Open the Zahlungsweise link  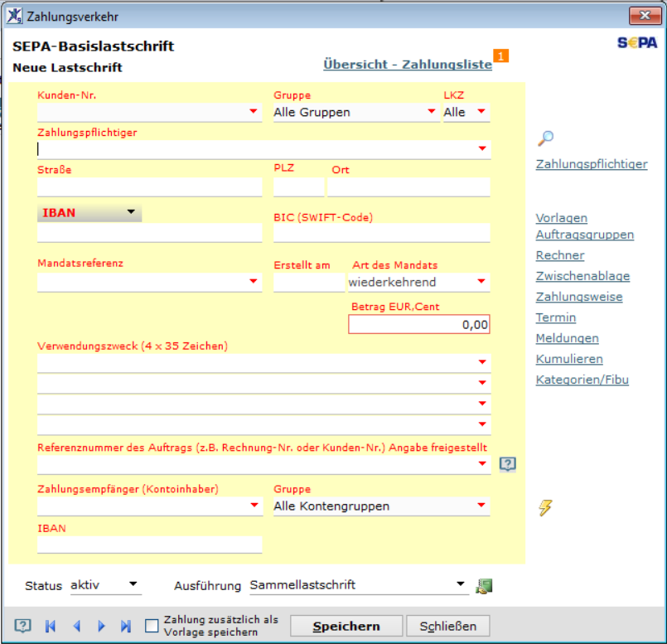click(579, 297)
